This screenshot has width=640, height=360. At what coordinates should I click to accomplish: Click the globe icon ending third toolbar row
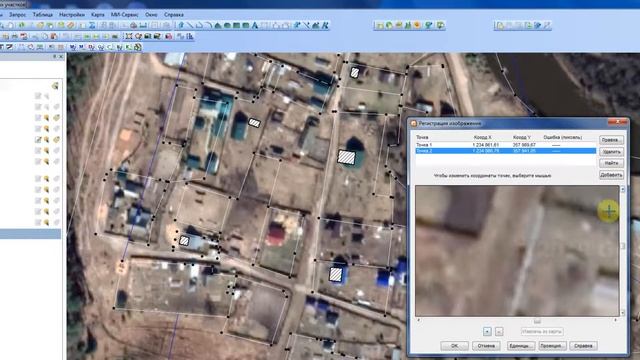coord(138,47)
